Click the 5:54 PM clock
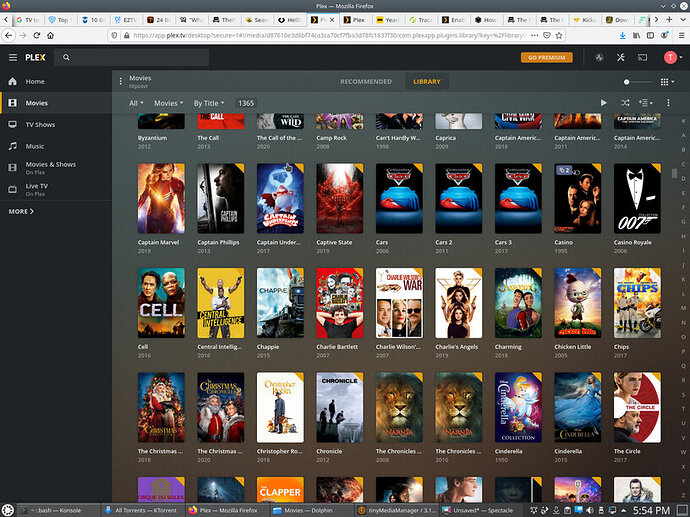690x517 pixels. tap(651, 510)
